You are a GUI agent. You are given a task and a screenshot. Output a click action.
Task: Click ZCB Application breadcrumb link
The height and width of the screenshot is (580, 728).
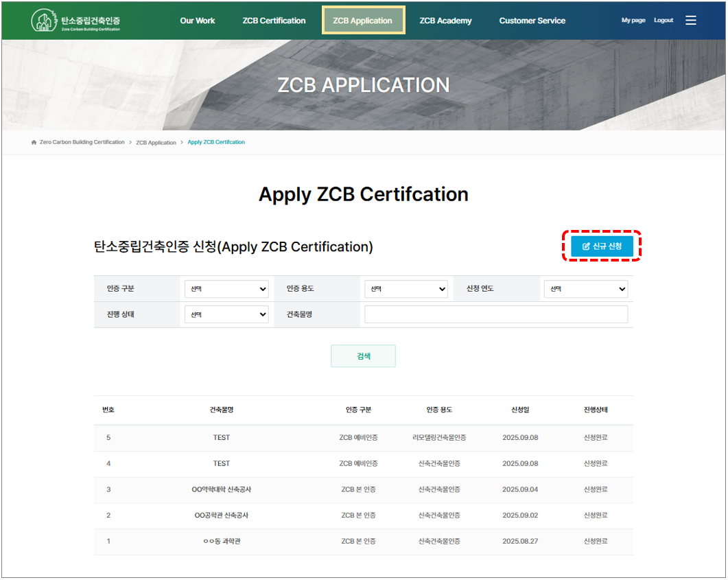pyautogui.click(x=156, y=142)
